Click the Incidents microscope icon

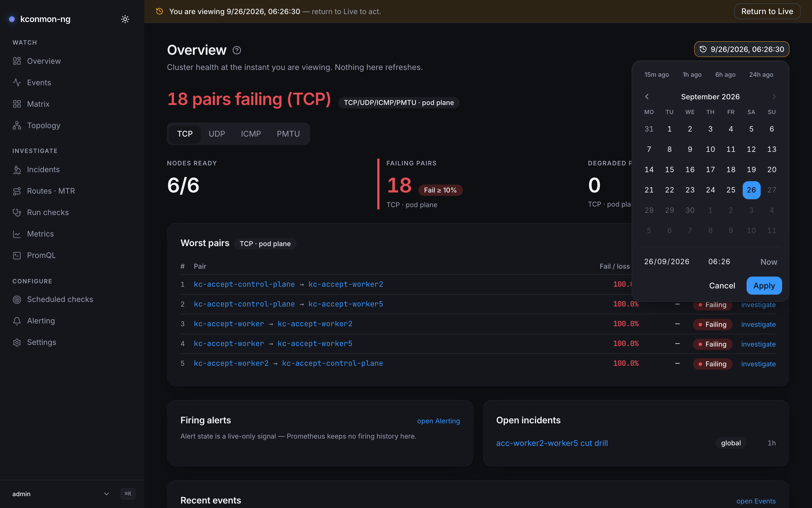[17, 170]
